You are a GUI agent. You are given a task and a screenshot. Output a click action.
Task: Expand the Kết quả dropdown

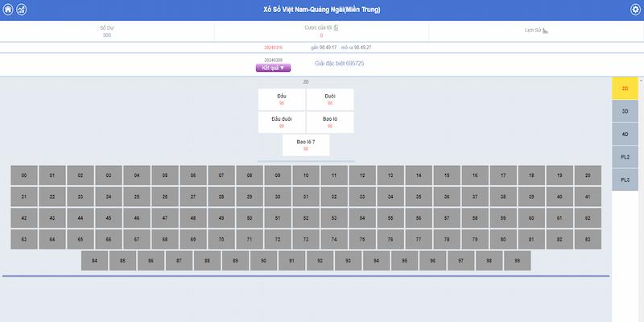[272, 68]
